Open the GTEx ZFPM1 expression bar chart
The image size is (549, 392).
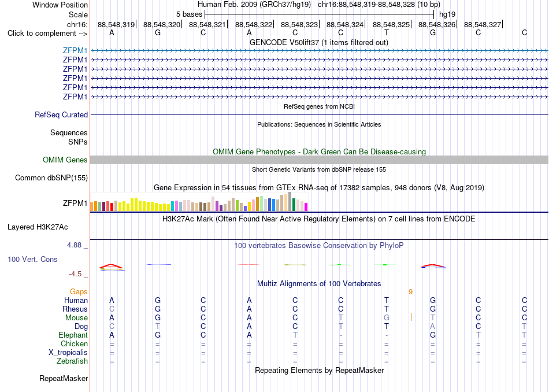tap(199, 202)
